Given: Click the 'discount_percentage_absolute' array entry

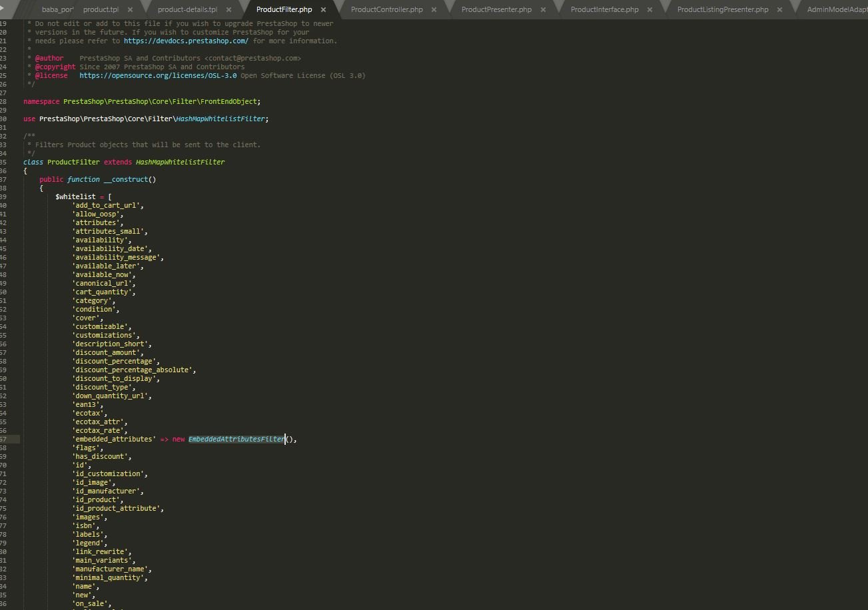Looking at the screenshot, I should coord(133,370).
